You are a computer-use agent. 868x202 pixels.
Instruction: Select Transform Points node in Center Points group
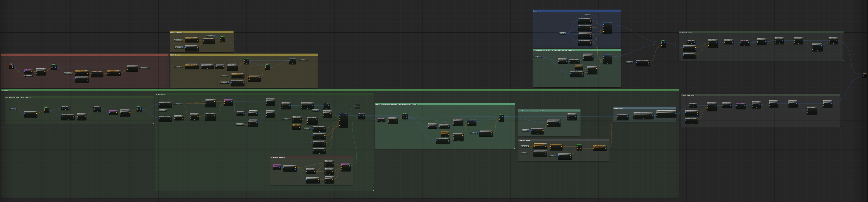tap(607, 28)
